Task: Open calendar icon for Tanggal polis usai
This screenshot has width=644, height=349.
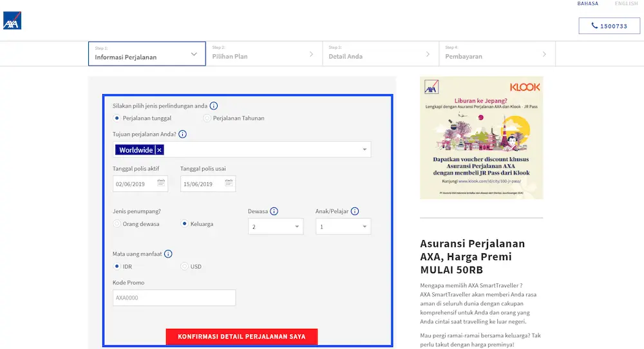Action: point(229,183)
